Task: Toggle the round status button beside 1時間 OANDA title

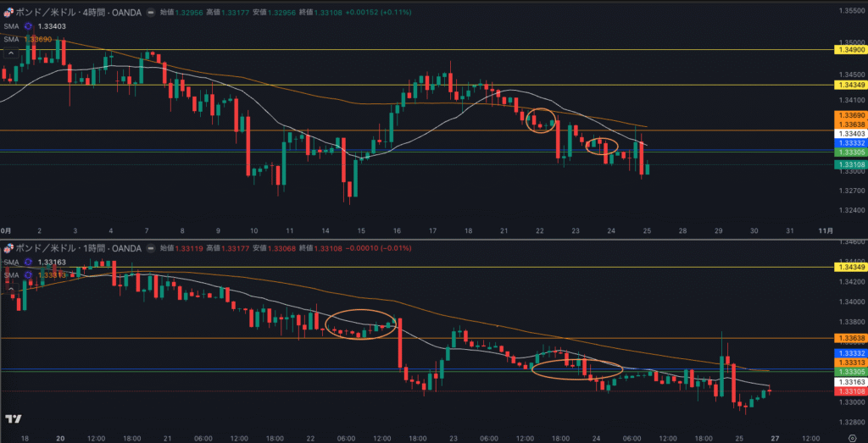Action: 151,248
